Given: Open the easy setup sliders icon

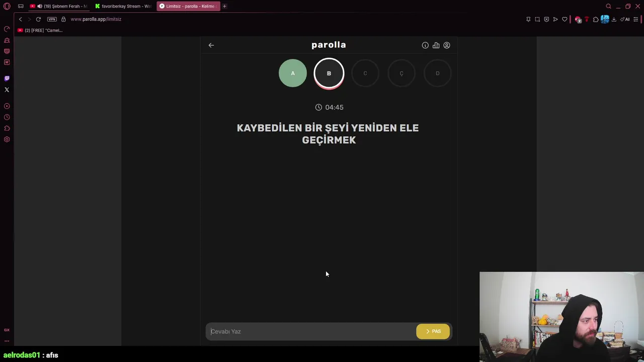Looking at the screenshot, I should (636, 19).
